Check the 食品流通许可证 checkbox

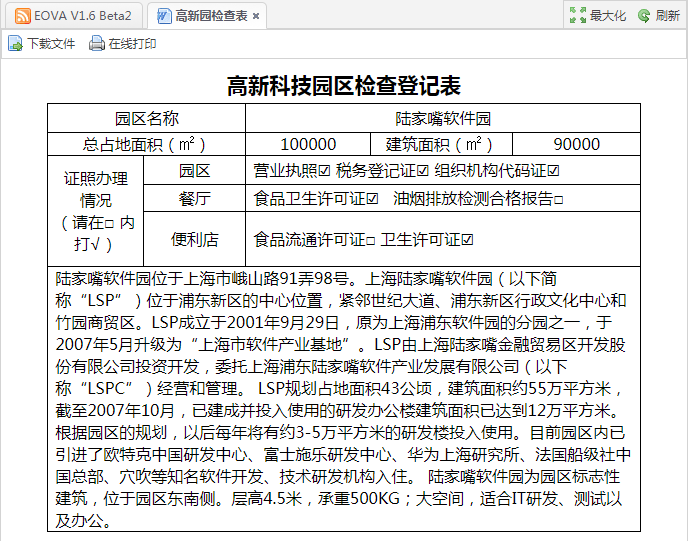(x=370, y=241)
